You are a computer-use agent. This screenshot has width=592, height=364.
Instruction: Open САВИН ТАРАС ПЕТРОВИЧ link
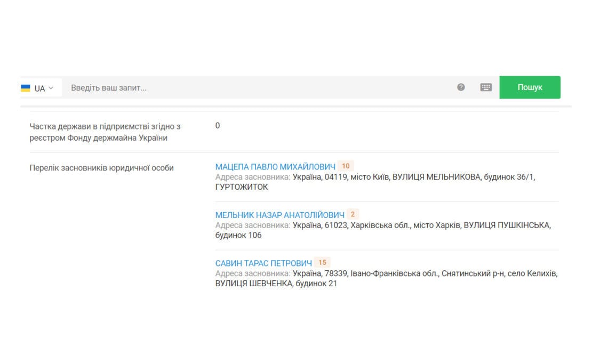tap(263, 263)
